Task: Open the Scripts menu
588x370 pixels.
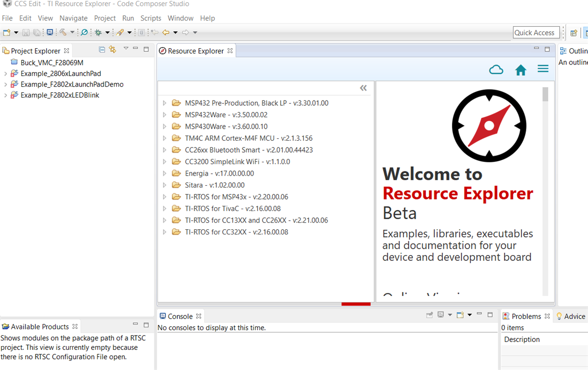Action: 151,18
